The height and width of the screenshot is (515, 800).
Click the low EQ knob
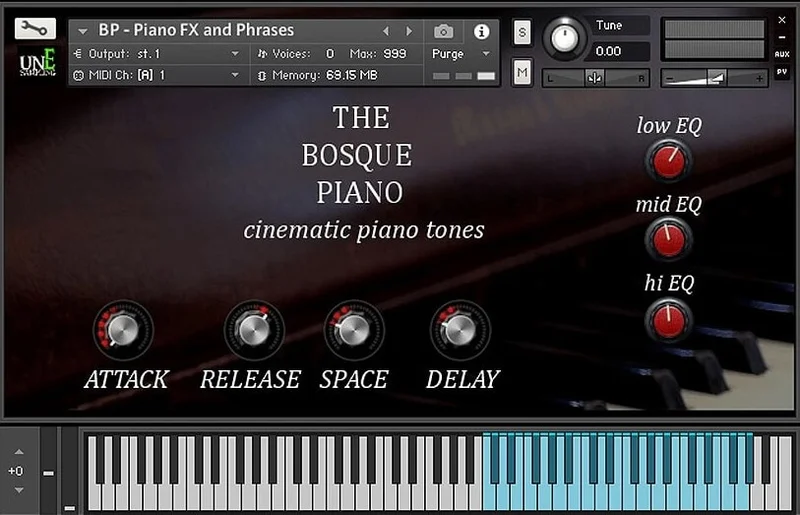[668, 161]
